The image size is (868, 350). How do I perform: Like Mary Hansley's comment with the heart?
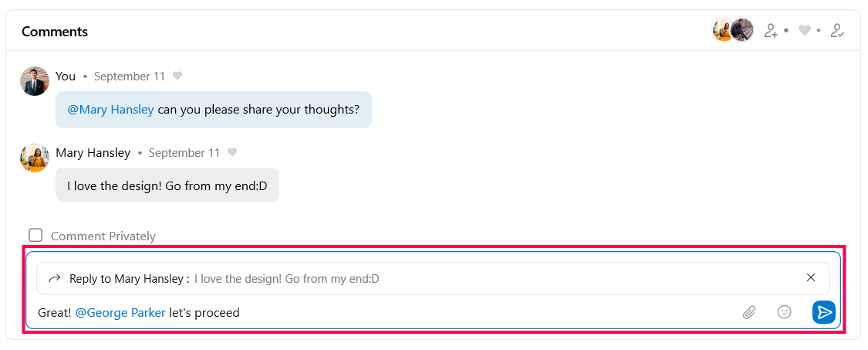[232, 153]
